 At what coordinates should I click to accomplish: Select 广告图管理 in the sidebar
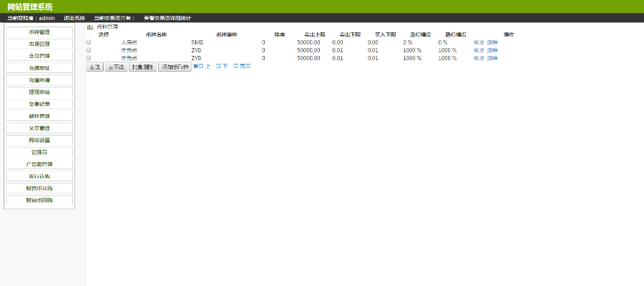point(39,164)
